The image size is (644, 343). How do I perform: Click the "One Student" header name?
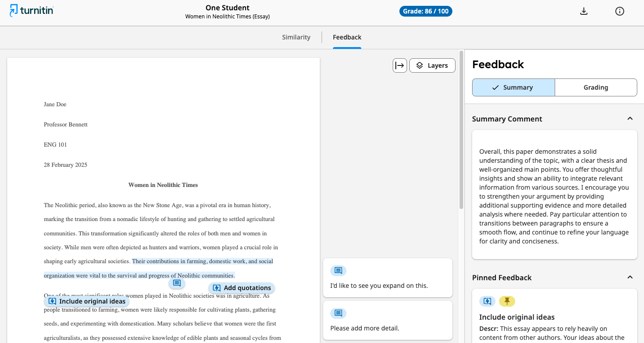tap(228, 8)
